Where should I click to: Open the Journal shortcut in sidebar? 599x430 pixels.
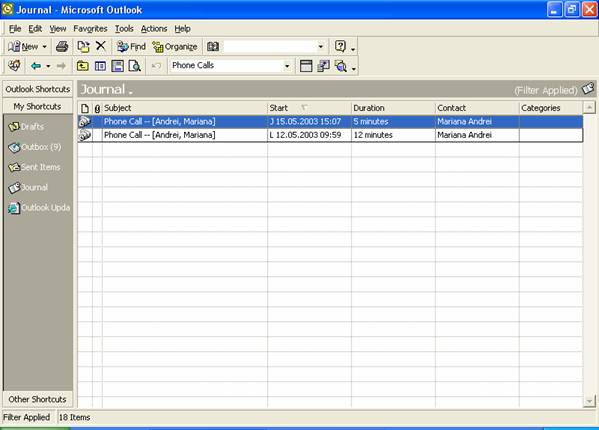28,188
